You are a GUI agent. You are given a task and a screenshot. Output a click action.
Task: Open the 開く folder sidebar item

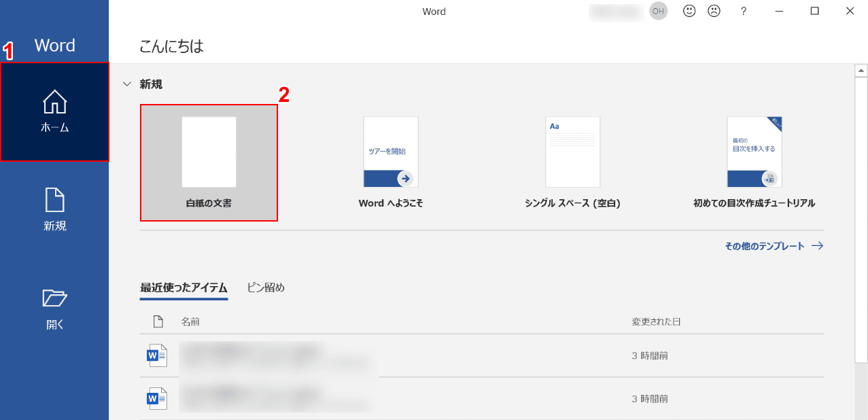point(54,309)
